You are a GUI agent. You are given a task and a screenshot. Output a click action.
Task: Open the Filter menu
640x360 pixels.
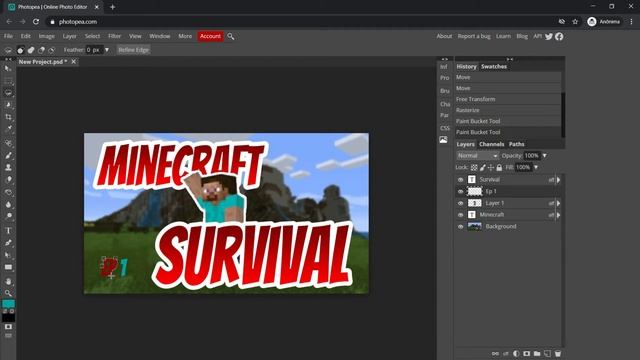pos(114,36)
